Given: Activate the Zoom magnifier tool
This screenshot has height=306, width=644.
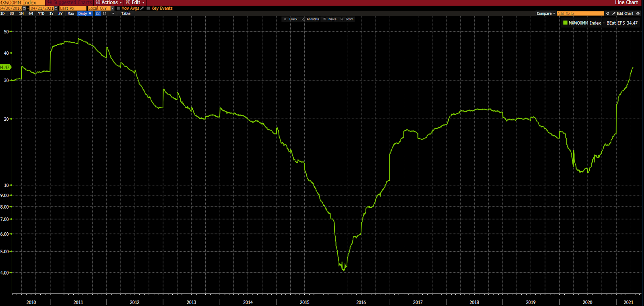Looking at the screenshot, I should [x=347, y=19].
